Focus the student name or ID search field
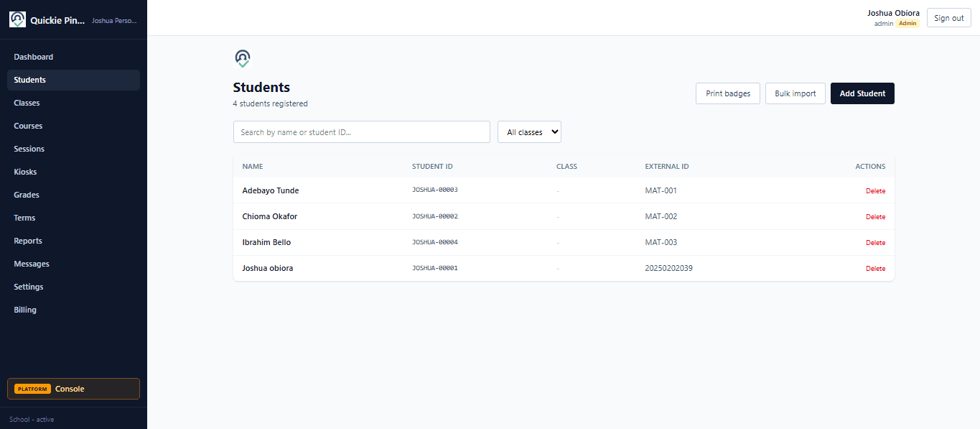Image resolution: width=980 pixels, height=429 pixels. 362,132
